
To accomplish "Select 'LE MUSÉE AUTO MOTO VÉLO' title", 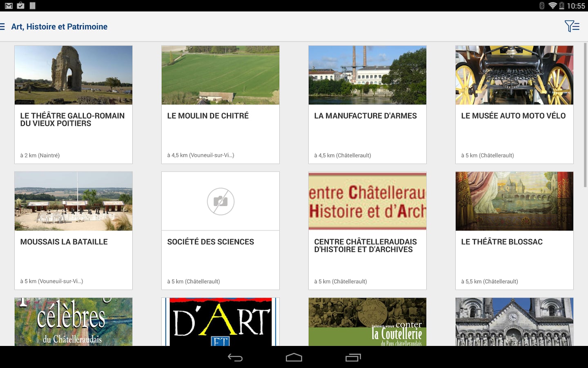I will [513, 116].
